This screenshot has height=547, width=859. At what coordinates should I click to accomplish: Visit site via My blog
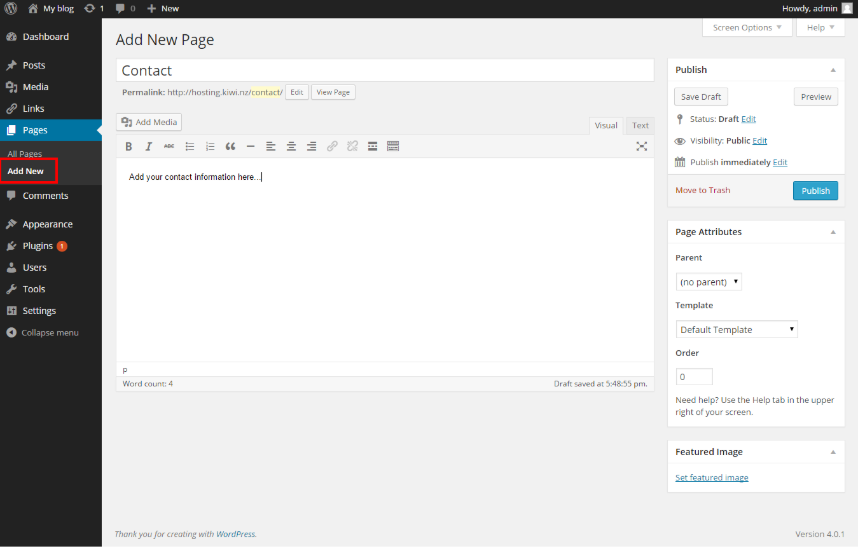51,8
